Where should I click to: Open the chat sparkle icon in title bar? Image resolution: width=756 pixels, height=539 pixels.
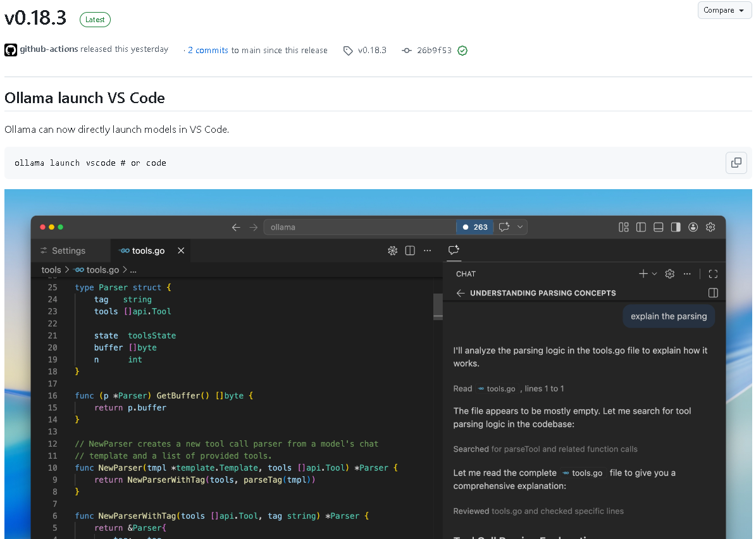point(504,227)
